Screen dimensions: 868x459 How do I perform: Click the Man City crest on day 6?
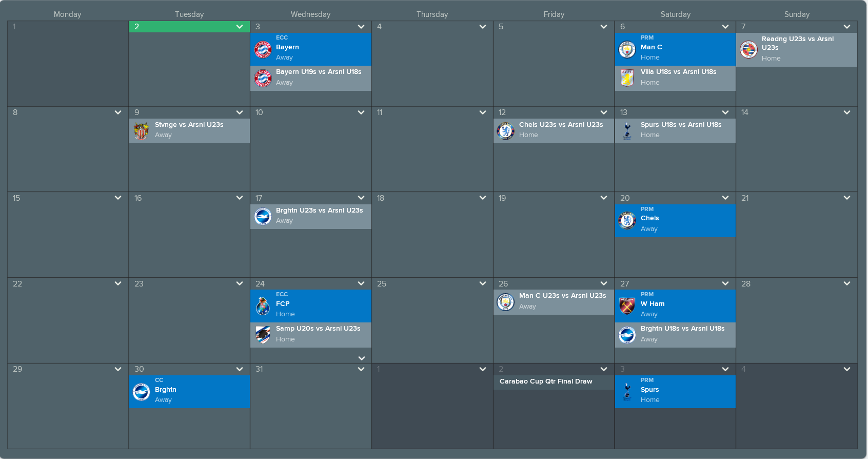coord(627,49)
